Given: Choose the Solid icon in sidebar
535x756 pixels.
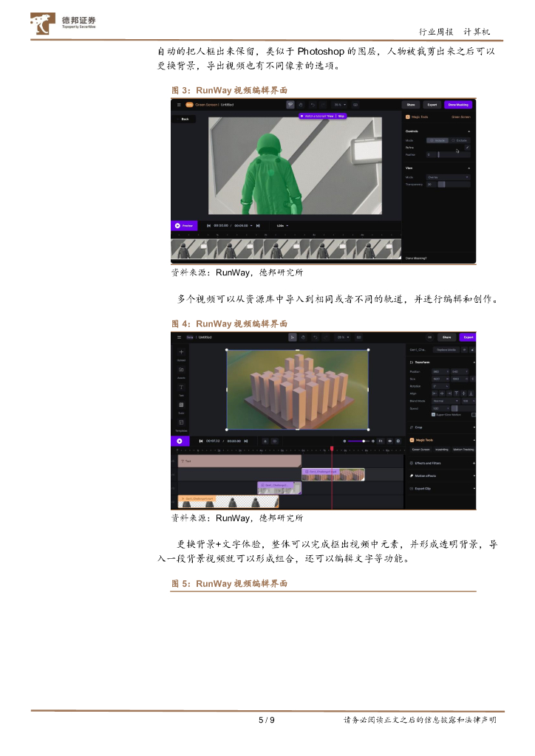Looking at the screenshot, I should click(181, 405).
